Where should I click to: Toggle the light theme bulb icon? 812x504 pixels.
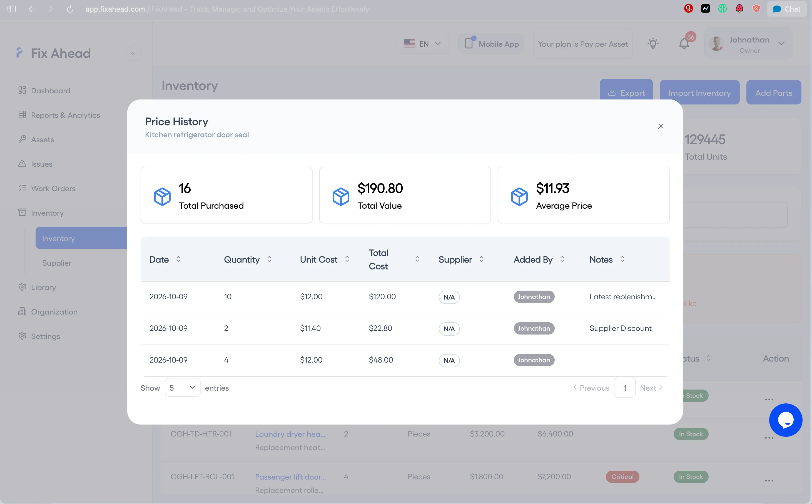(653, 44)
